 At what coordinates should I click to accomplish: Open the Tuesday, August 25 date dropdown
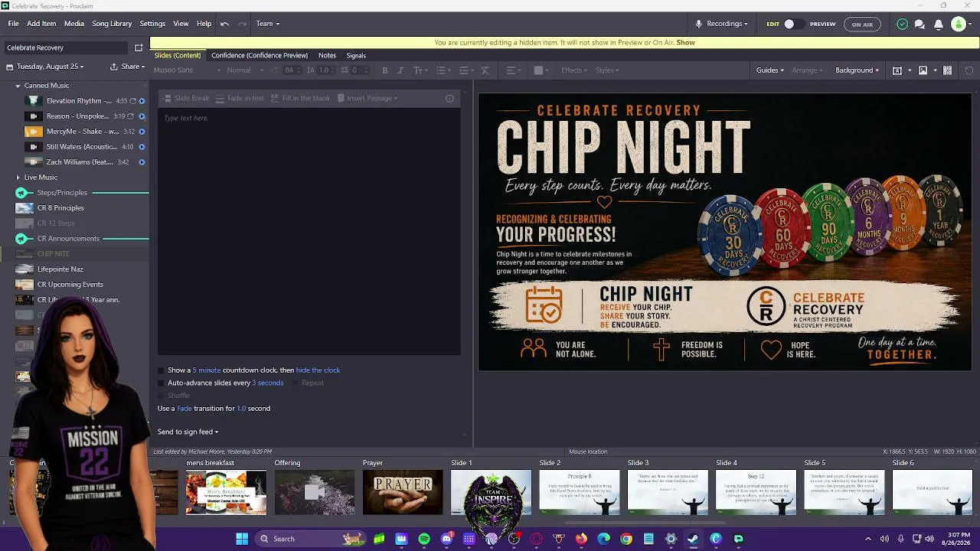(x=44, y=67)
